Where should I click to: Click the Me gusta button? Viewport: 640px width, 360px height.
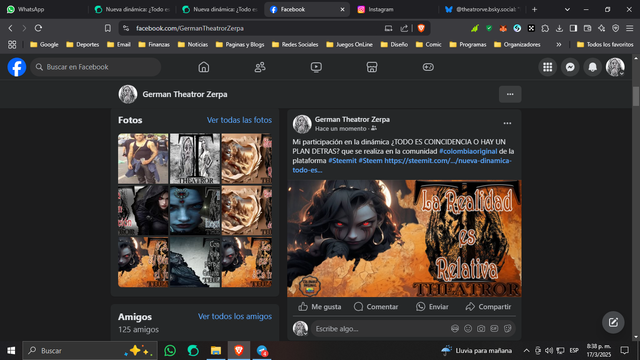tap(320, 307)
